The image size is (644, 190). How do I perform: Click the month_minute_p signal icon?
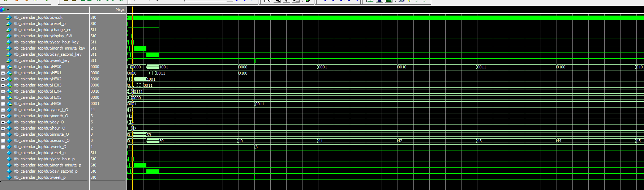9,165
